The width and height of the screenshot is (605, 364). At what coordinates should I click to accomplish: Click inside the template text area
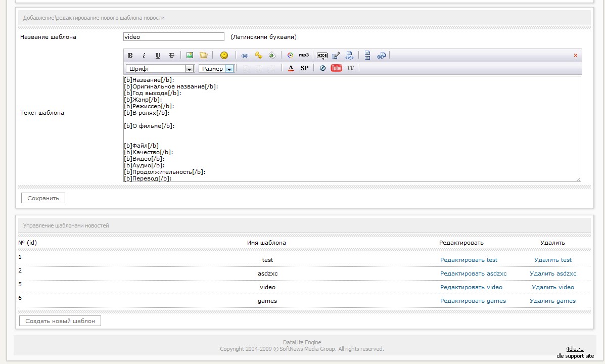coord(352,129)
